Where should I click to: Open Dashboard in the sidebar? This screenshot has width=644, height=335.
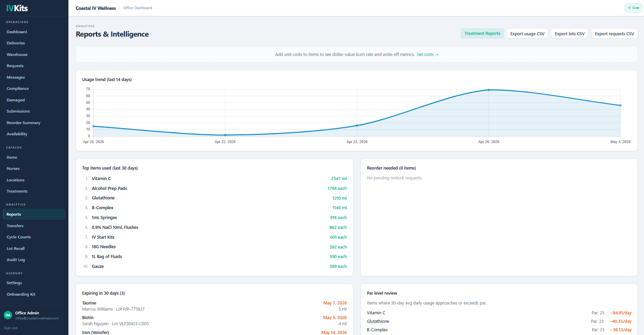tap(17, 32)
